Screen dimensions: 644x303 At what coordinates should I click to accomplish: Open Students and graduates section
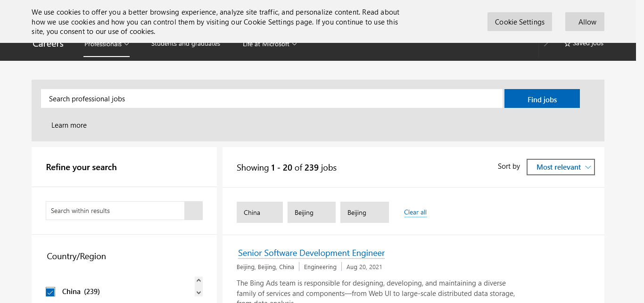pyautogui.click(x=185, y=44)
